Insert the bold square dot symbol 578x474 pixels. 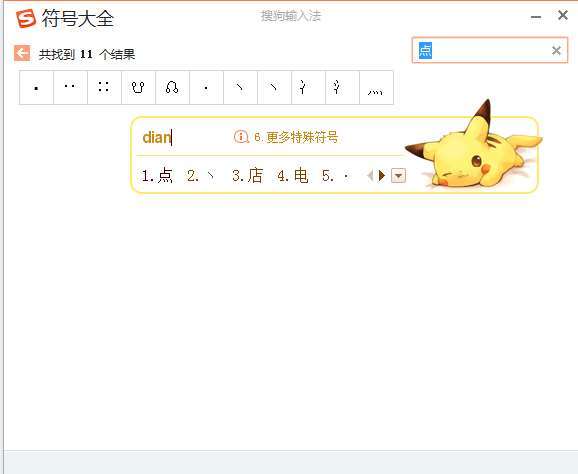pyautogui.click(x=36, y=88)
